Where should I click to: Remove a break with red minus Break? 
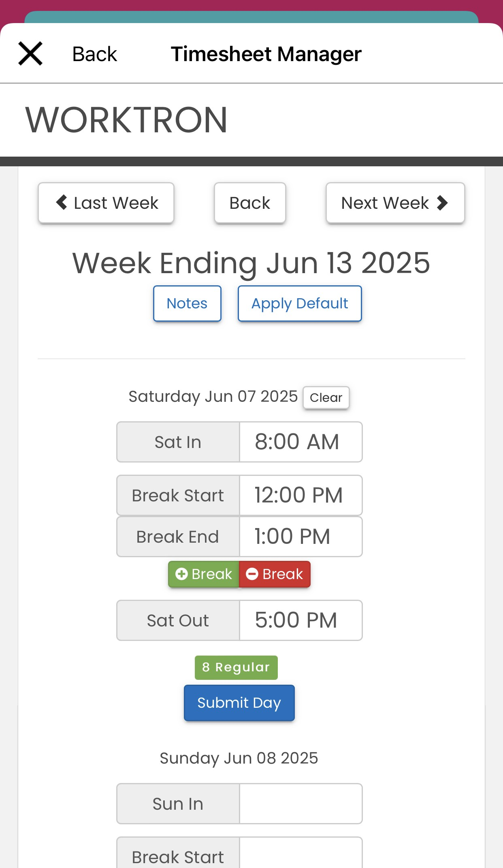coord(275,574)
